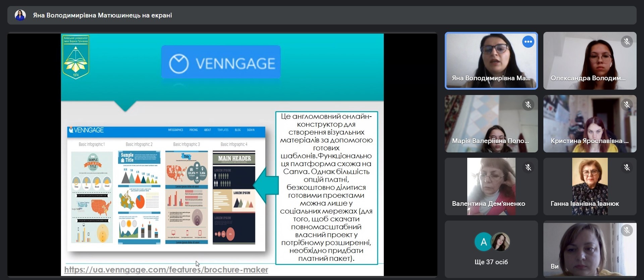644x280 pixels.
Task: Click muted mic icon on Ганна Іванівна's tile
Action: click(627, 168)
